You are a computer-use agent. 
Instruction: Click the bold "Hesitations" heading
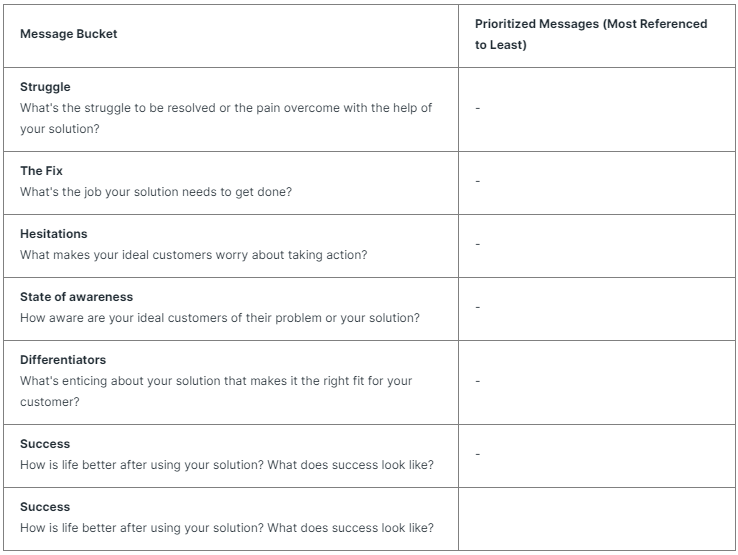click(54, 234)
